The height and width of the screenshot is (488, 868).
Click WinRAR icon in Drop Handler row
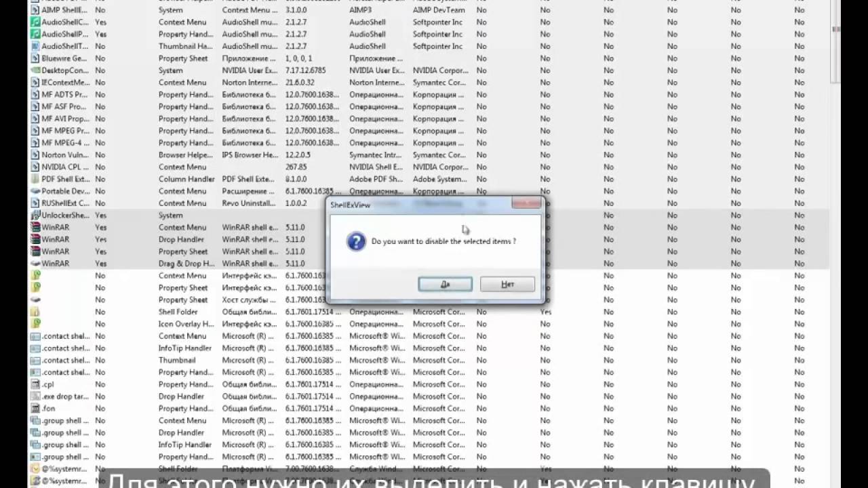[x=35, y=240]
